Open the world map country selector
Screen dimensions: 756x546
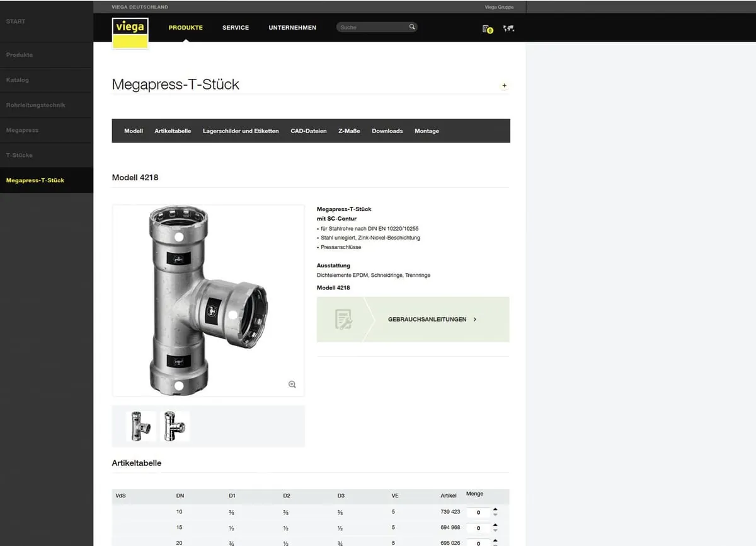pos(508,28)
